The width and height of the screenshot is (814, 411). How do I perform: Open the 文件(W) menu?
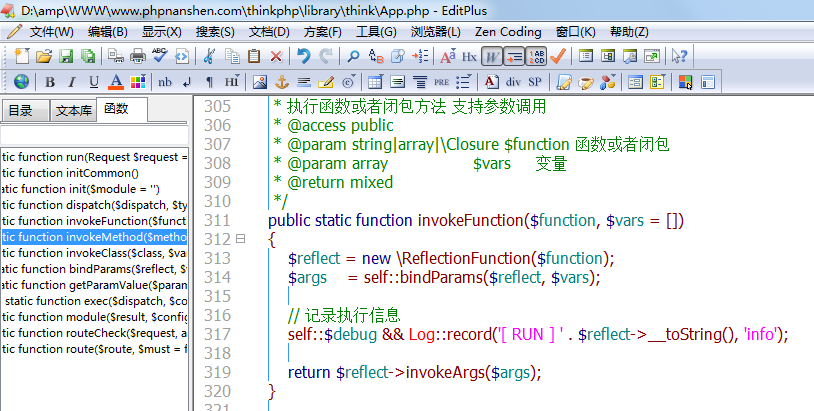click(51, 32)
